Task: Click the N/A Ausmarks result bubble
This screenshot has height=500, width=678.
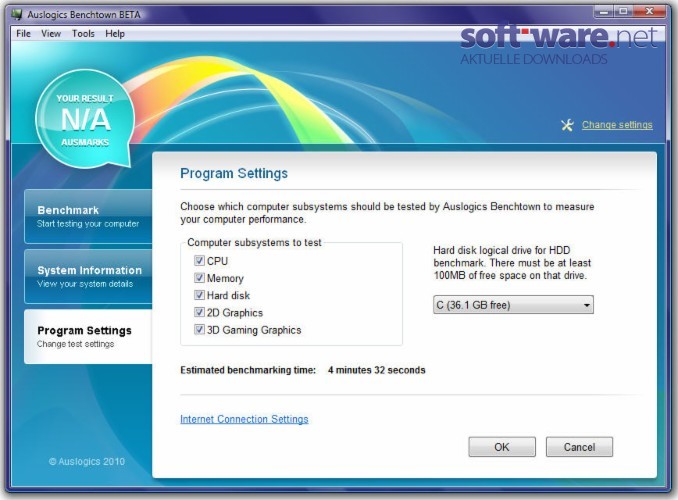Action: 85,119
